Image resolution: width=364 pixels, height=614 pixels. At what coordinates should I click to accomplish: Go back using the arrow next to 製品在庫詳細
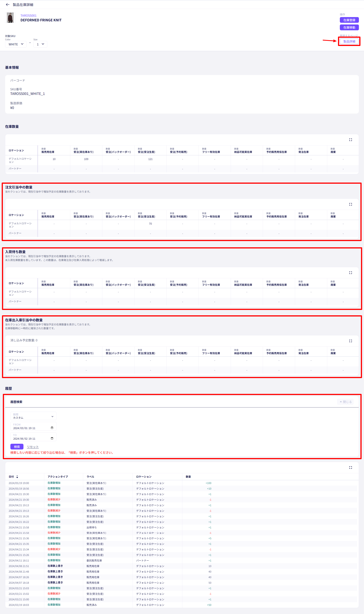click(x=8, y=5)
